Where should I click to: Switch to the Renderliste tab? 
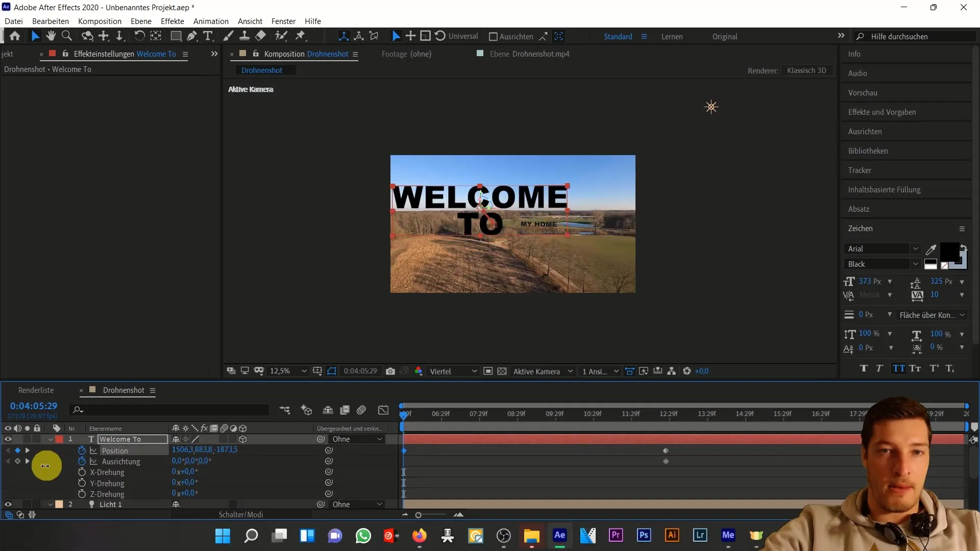(36, 390)
